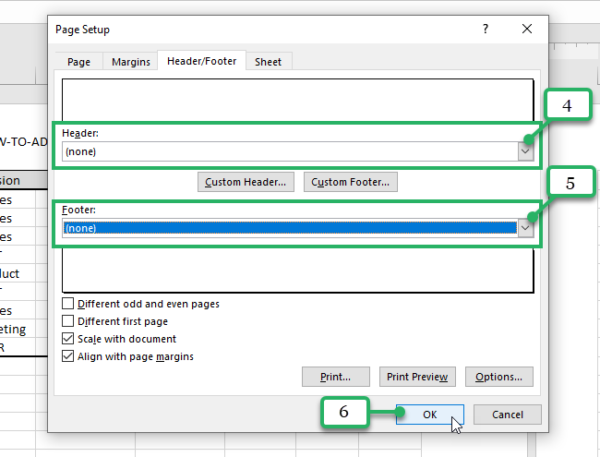The image size is (600, 457).
Task: Click the footer preview box
Action: point(298,271)
